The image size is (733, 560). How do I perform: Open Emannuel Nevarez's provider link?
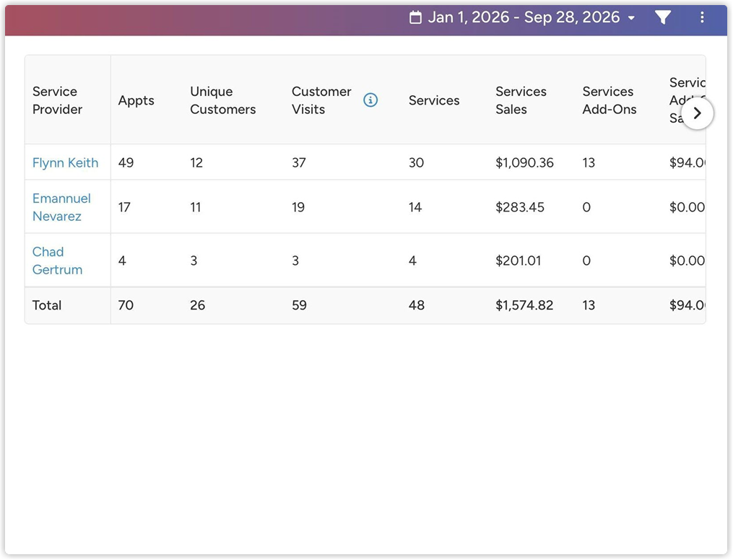[61, 207]
